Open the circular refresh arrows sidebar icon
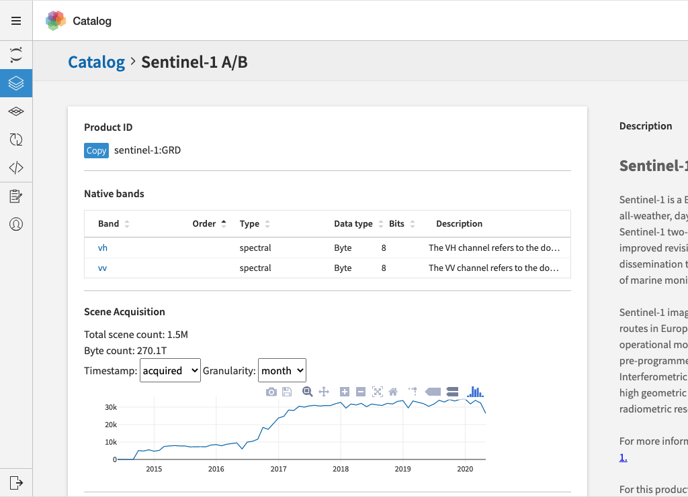 16,139
